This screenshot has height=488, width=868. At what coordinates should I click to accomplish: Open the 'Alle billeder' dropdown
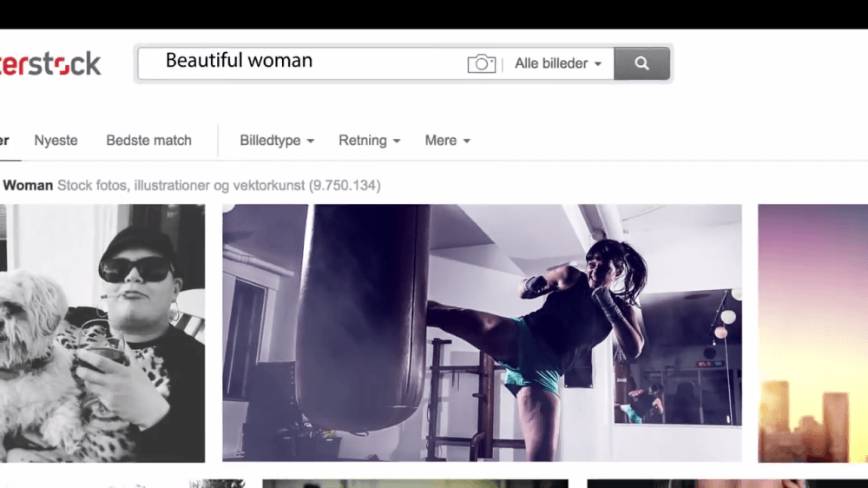[x=557, y=63]
